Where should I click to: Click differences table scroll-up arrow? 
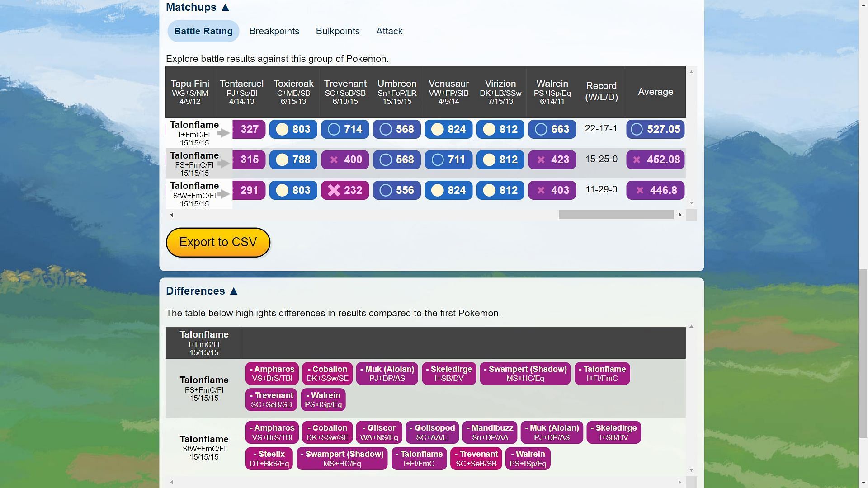(691, 326)
